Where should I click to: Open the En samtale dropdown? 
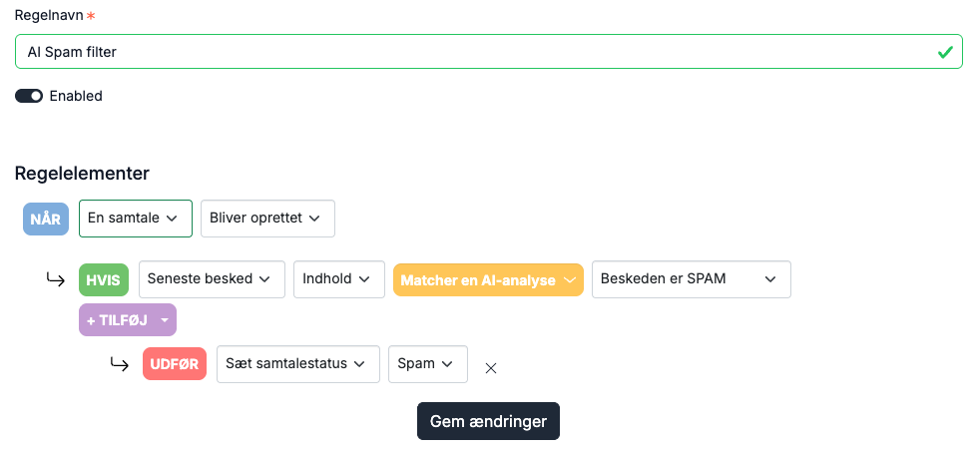135,219
